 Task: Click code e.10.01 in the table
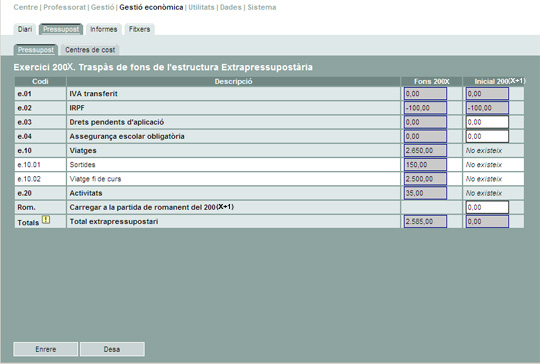coord(29,165)
